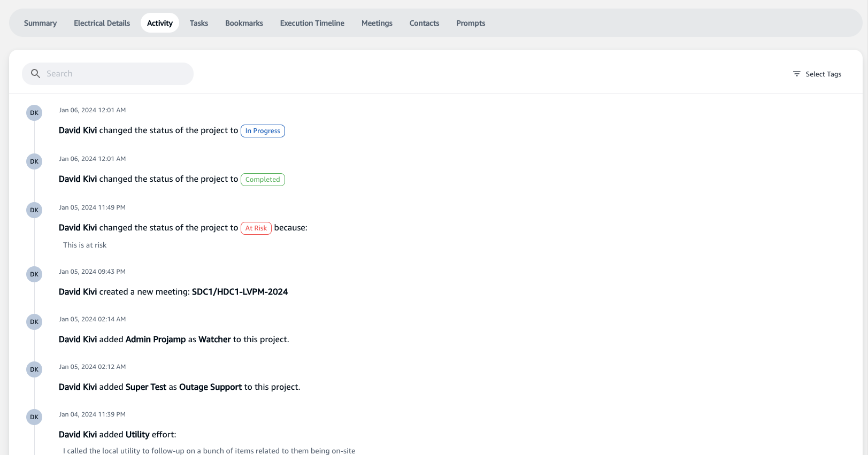Click the Search input field
Screen dimensions: 868x455
107,74
